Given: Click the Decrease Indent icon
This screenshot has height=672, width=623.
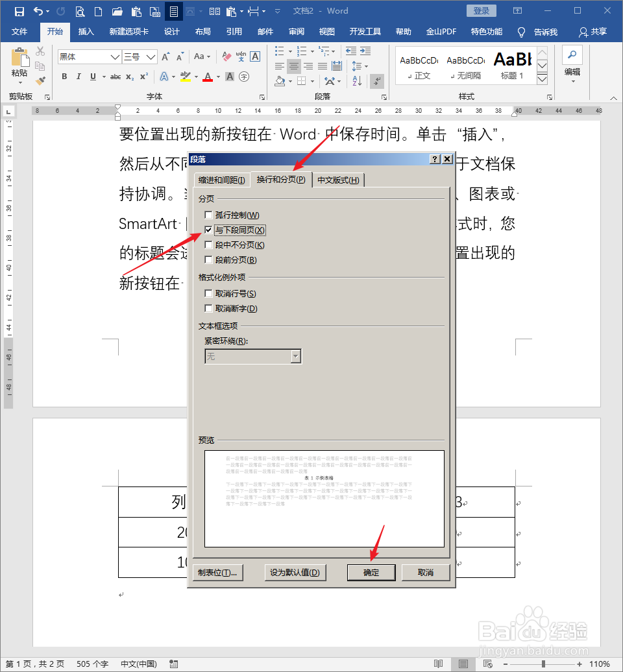Looking at the screenshot, I should click(x=351, y=51).
